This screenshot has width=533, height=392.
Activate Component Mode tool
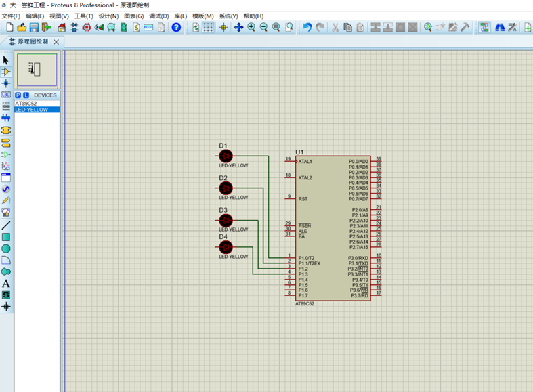(x=6, y=72)
